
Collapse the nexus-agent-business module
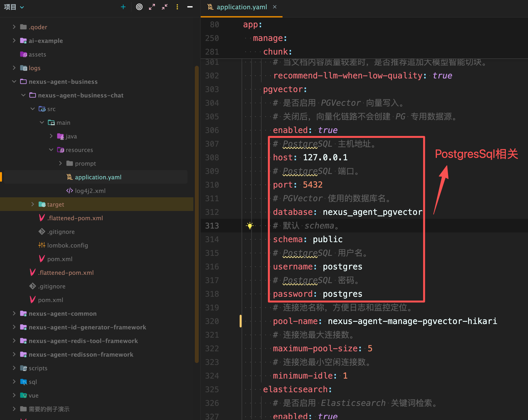14,81
